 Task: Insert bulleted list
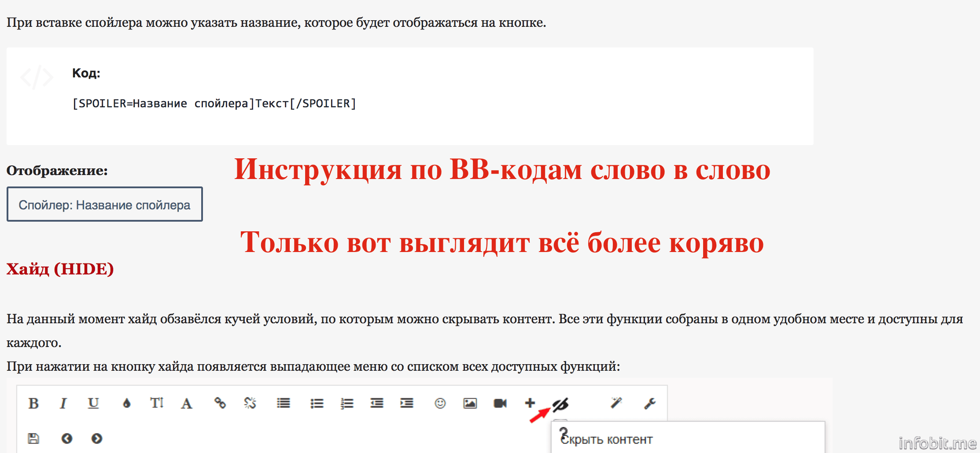pos(317,403)
